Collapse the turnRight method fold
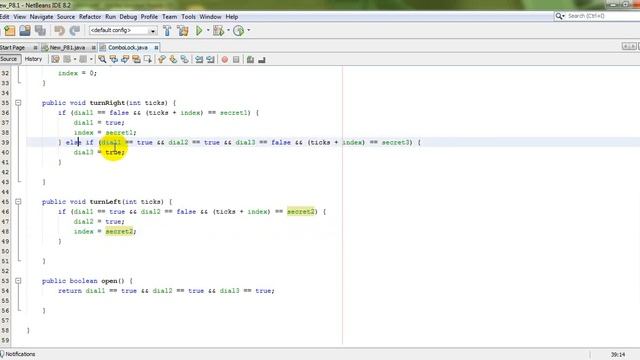The height and width of the screenshot is (360, 640). 18,103
